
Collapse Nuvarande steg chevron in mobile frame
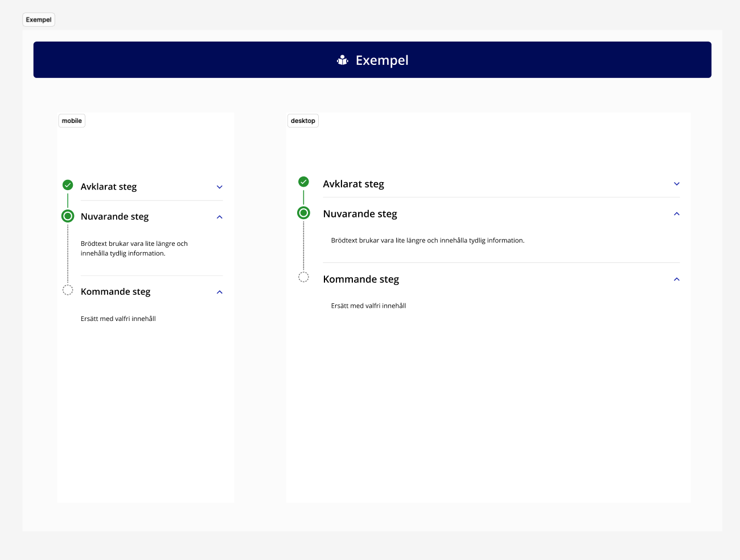pos(220,217)
